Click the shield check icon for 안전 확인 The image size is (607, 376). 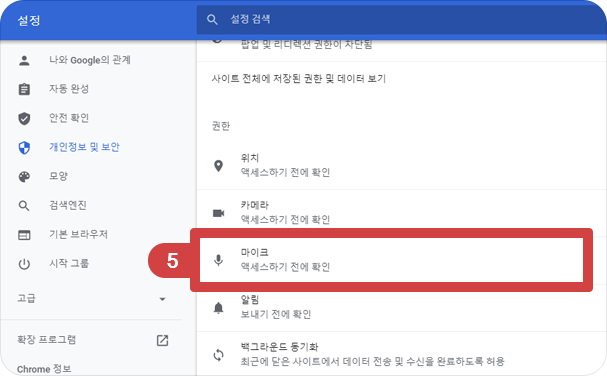tap(24, 118)
